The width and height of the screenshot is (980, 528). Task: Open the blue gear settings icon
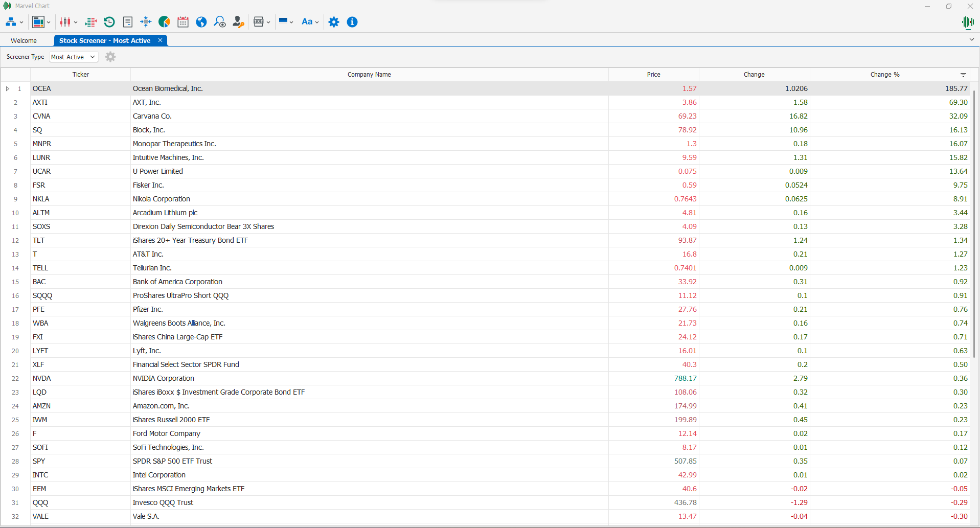pyautogui.click(x=334, y=22)
